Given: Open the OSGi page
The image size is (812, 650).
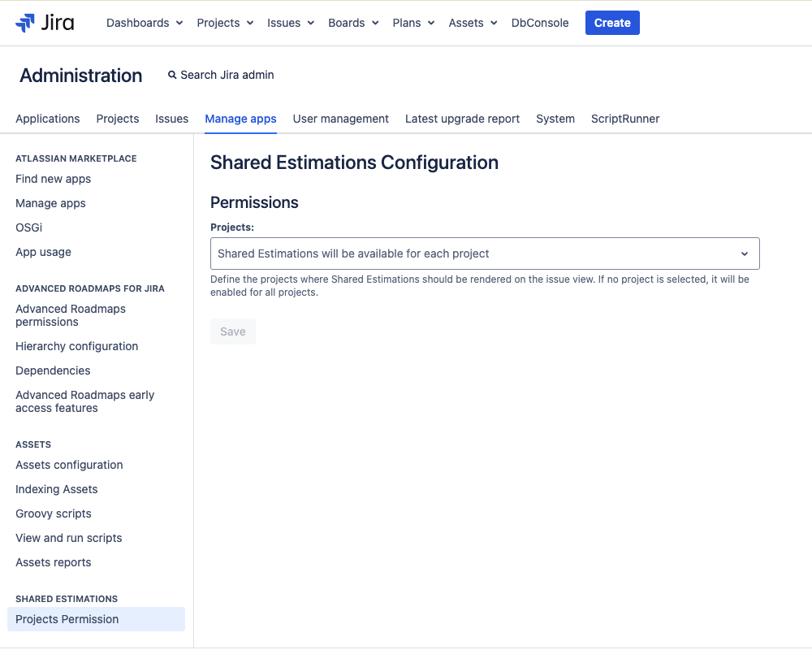Looking at the screenshot, I should (28, 227).
